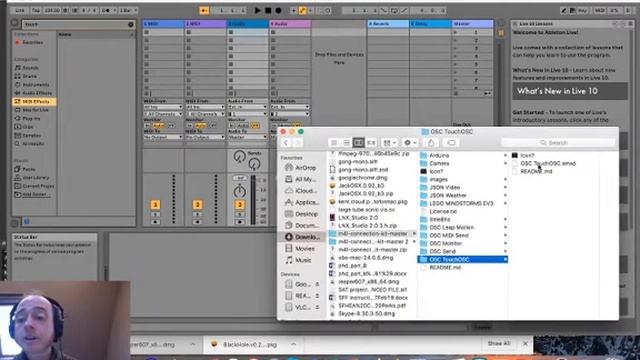Select the Clips category in browser

point(28,127)
